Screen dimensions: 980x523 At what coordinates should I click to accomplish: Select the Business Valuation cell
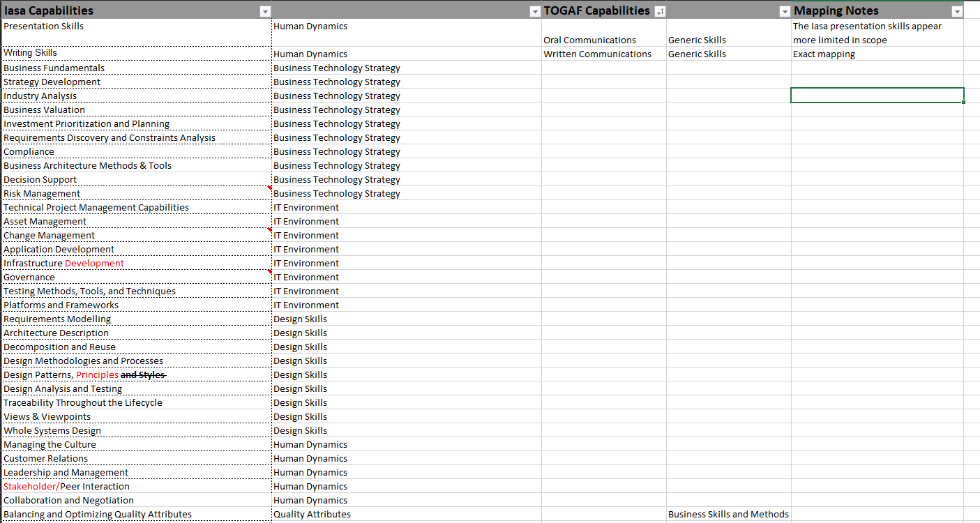point(136,109)
